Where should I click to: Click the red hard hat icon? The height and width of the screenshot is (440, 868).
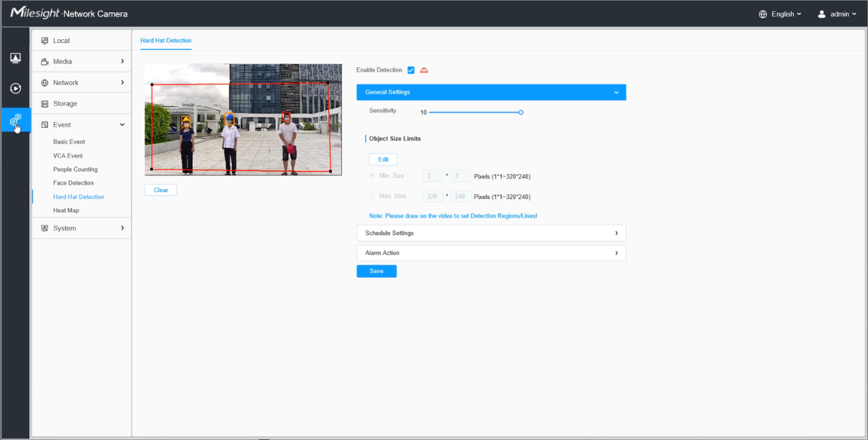424,70
